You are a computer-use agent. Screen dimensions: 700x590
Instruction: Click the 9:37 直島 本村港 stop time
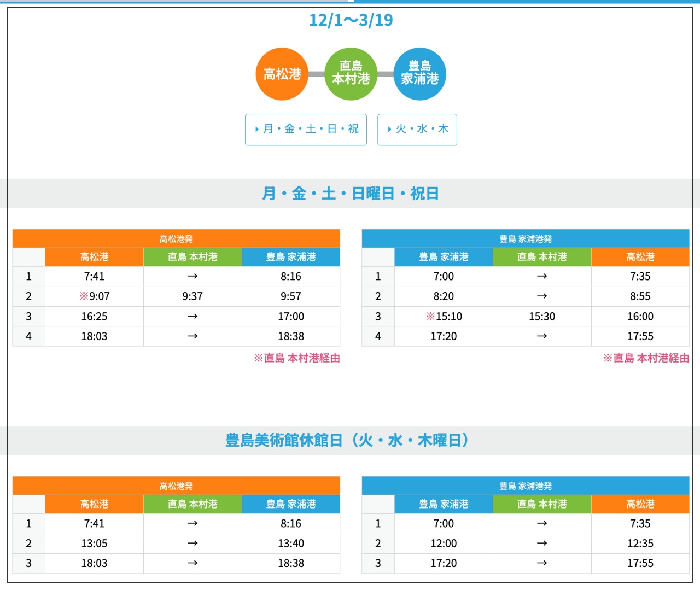point(192,296)
